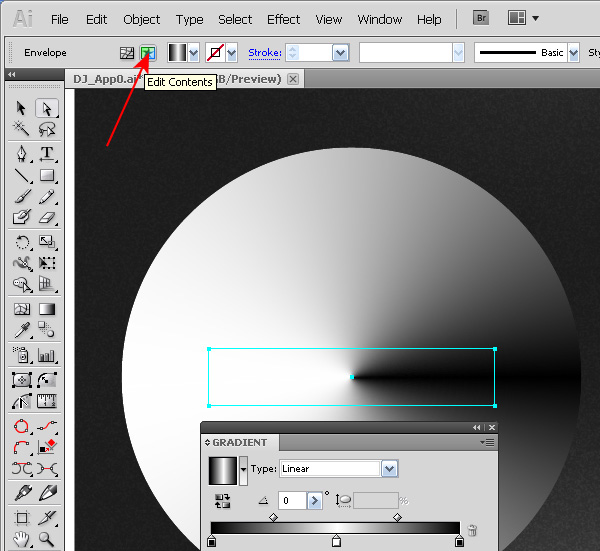Open the gradient preset swatch dropdown arrow
The width and height of the screenshot is (600, 551).
pyautogui.click(x=243, y=470)
